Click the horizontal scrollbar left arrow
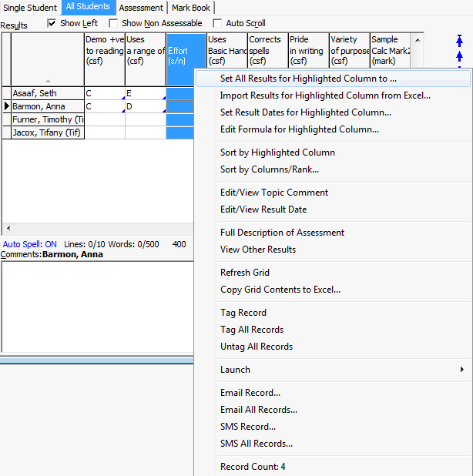 (x=8, y=228)
